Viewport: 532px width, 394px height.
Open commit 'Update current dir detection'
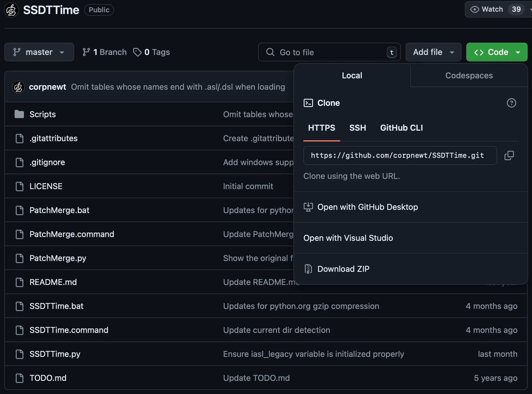pyautogui.click(x=277, y=330)
